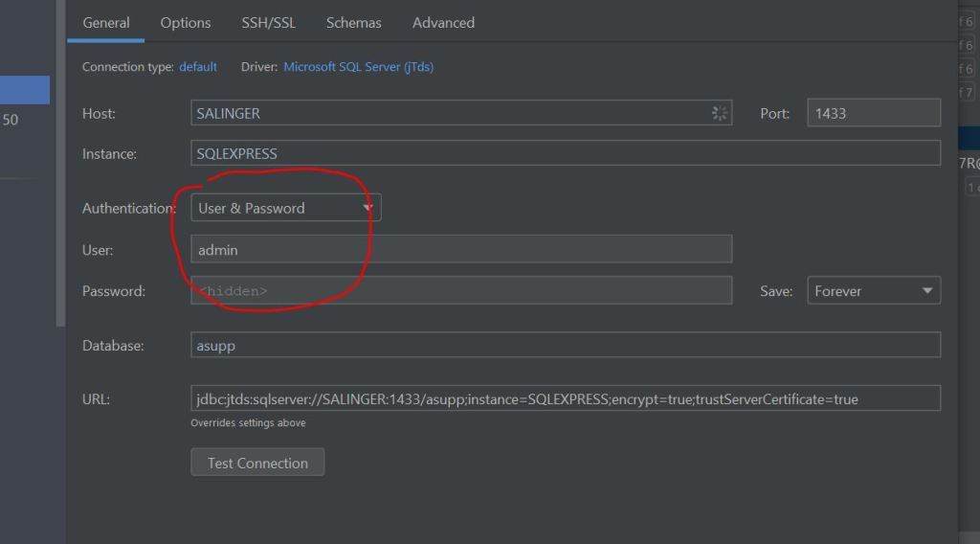The height and width of the screenshot is (544, 980).
Task: Click the JDBC URL text field
Action: point(565,398)
